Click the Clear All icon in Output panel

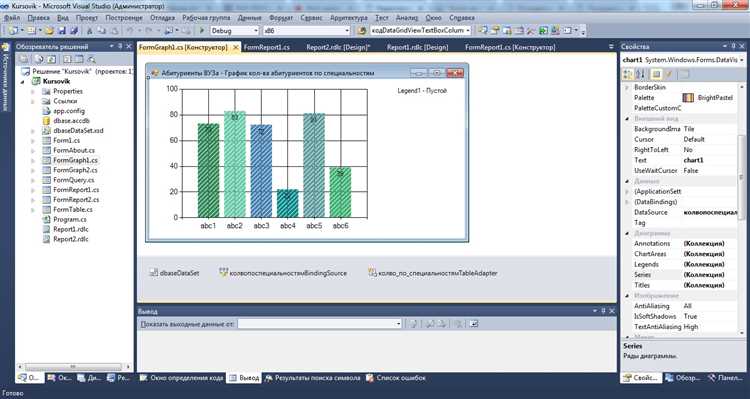[459, 324]
